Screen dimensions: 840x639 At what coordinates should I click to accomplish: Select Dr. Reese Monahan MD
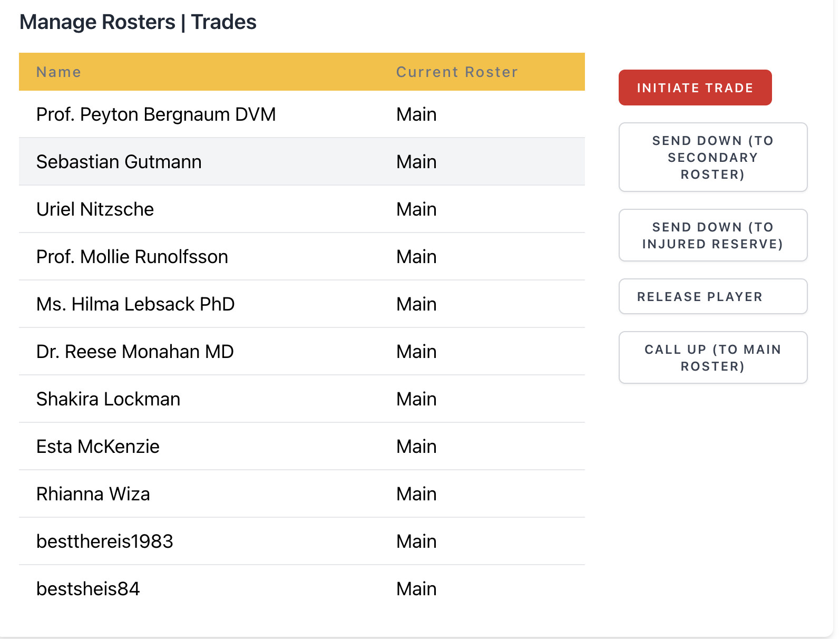tap(135, 352)
